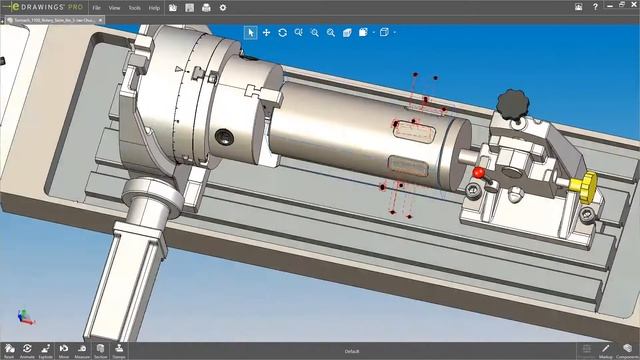Click the wireframe perspective cube icon
The image size is (640, 360).
coord(384,32)
